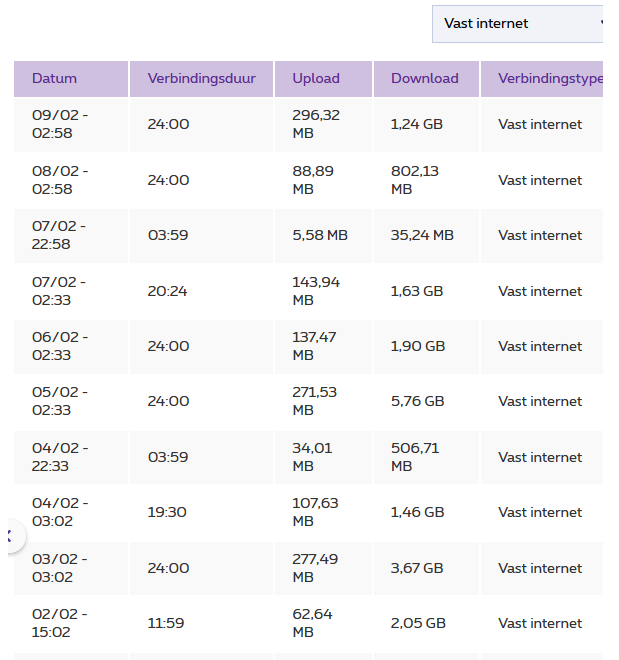619x660 pixels.
Task: Select the 3,67 GB download value
Action: 417,568
